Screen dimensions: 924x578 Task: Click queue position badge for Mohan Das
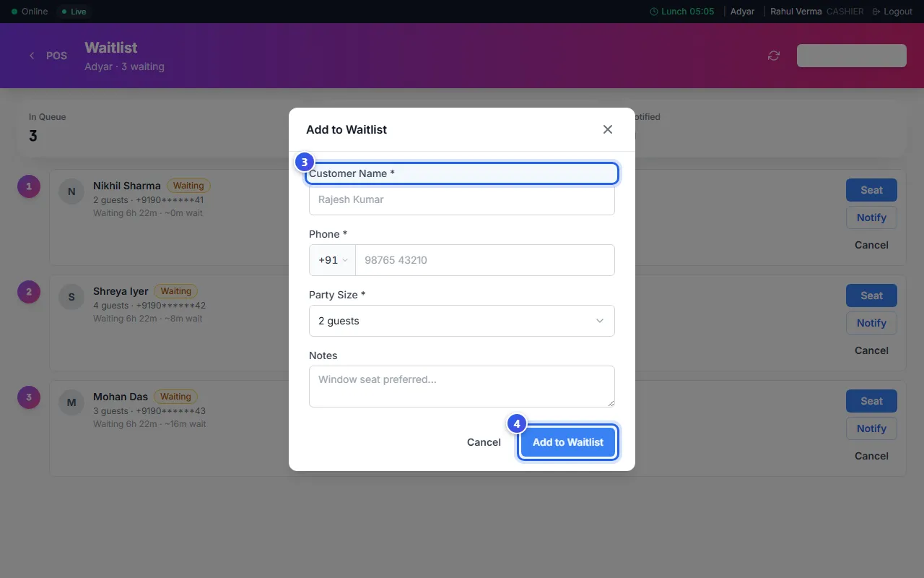[29, 397]
